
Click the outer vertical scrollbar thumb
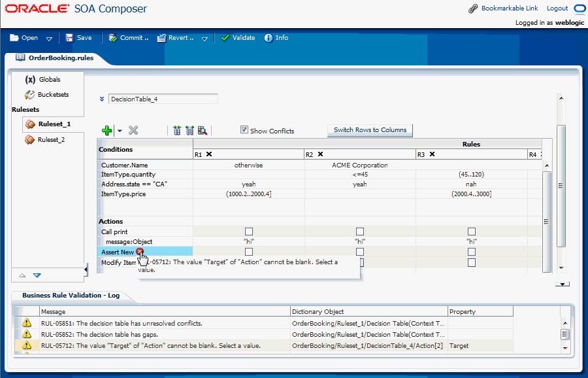(x=561, y=186)
